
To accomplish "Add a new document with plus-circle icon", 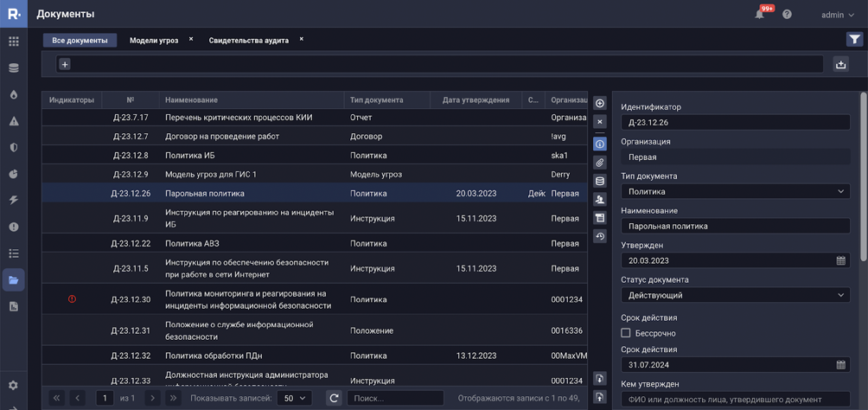I will click(600, 103).
